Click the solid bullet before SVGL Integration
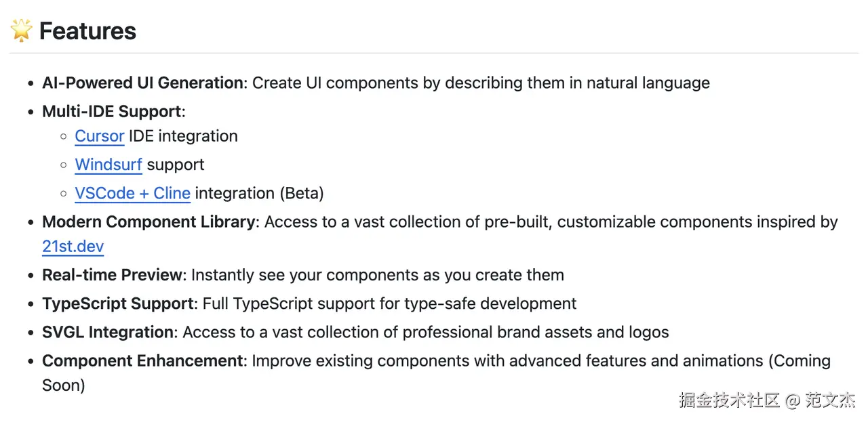868x422 pixels. coord(30,333)
